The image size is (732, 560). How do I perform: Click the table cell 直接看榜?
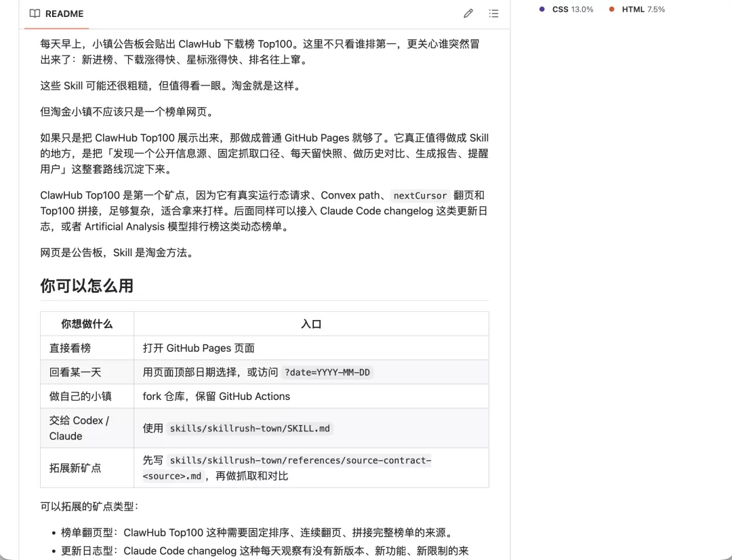click(87, 348)
